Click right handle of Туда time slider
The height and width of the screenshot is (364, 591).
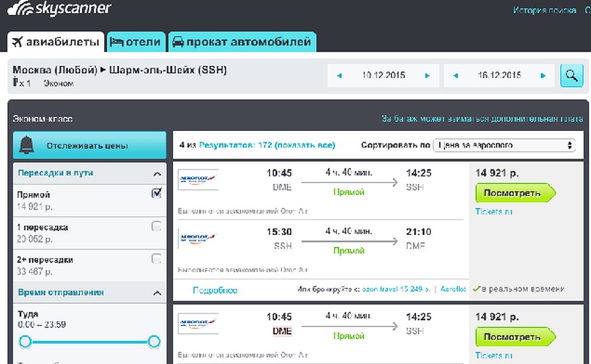pos(154,341)
